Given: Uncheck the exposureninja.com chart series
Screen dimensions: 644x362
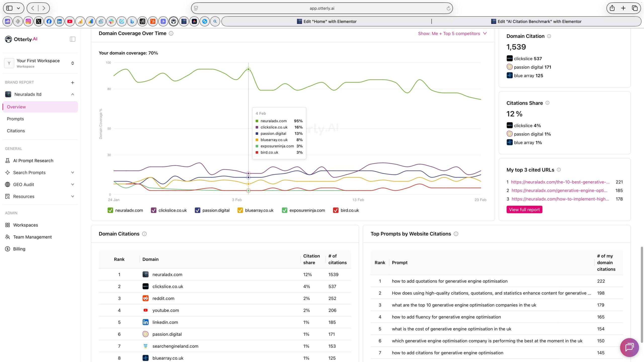Looking at the screenshot, I should [285, 210].
